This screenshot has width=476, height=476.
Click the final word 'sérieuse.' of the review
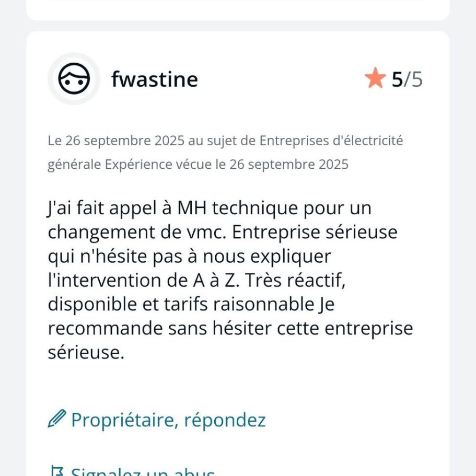(86, 353)
